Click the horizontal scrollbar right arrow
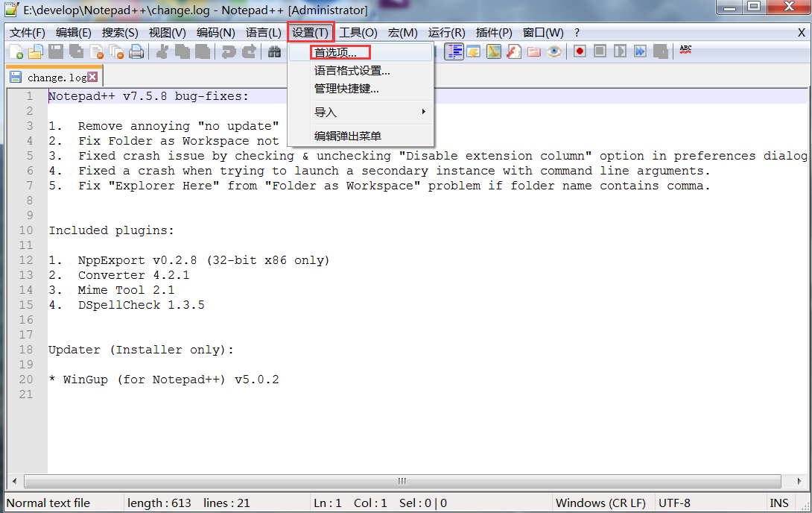812x513 pixels. pos(799,482)
